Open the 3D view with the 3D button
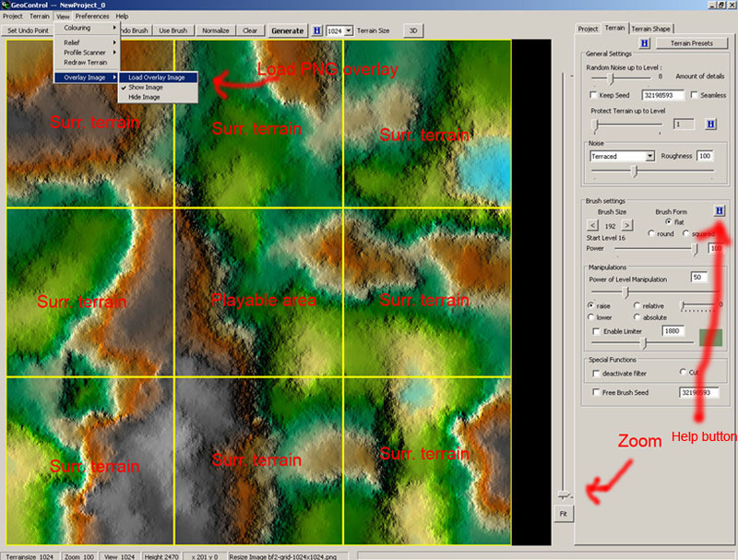Image resolution: width=738 pixels, height=560 pixels. pos(412,30)
